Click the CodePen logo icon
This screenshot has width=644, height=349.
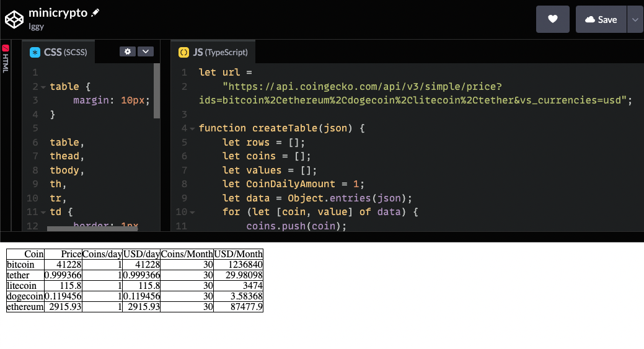[14, 19]
